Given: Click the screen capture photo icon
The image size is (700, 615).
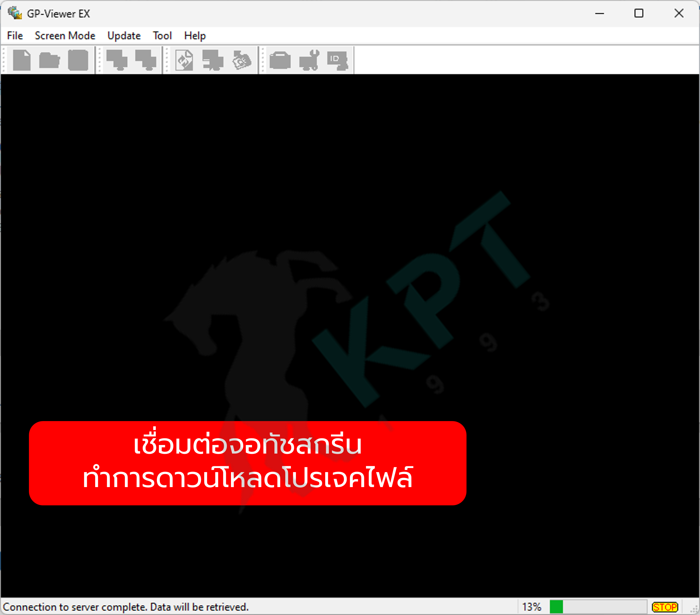Looking at the screenshot, I should click(x=241, y=60).
